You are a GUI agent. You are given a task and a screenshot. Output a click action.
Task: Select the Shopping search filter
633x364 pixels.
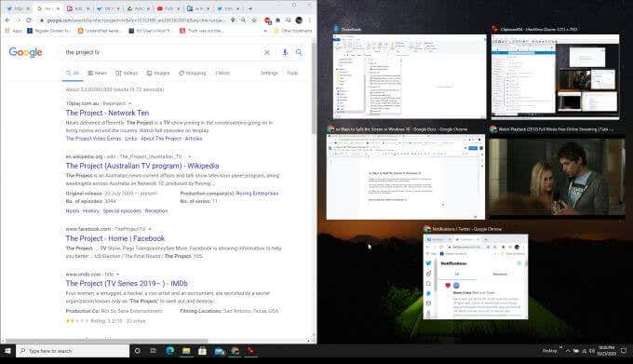click(x=192, y=73)
